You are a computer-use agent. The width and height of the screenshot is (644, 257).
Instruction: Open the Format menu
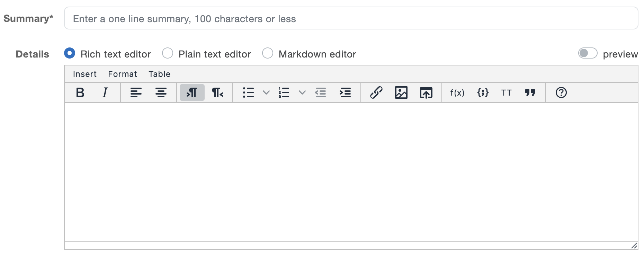click(x=123, y=74)
